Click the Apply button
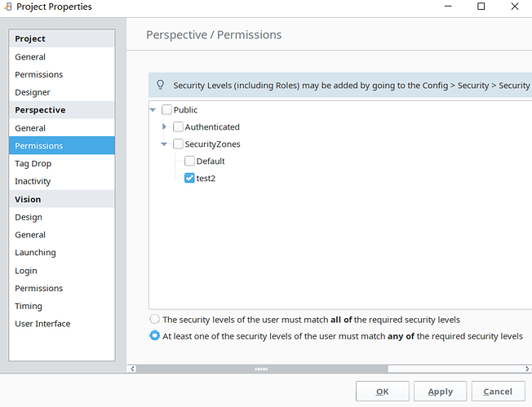Screen dimensions: 532x407 tap(440, 392)
